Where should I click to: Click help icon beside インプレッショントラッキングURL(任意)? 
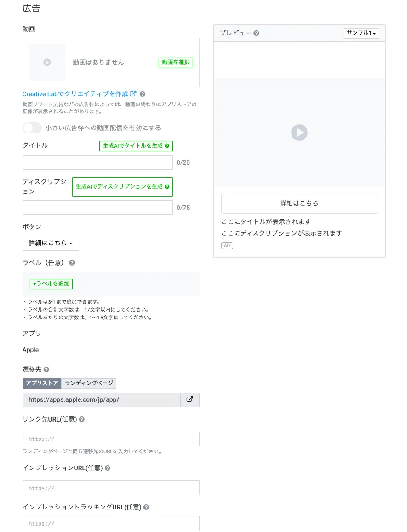tap(146, 507)
